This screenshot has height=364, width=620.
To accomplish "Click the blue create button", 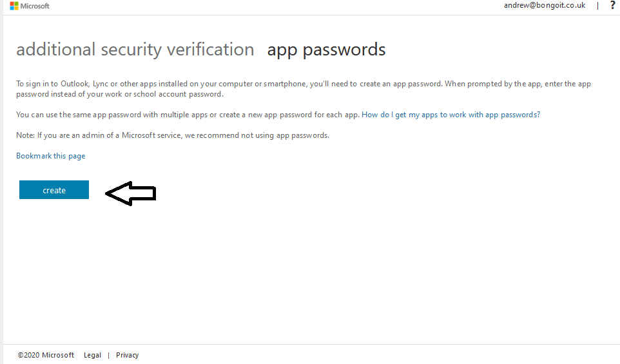I will click(54, 189).
